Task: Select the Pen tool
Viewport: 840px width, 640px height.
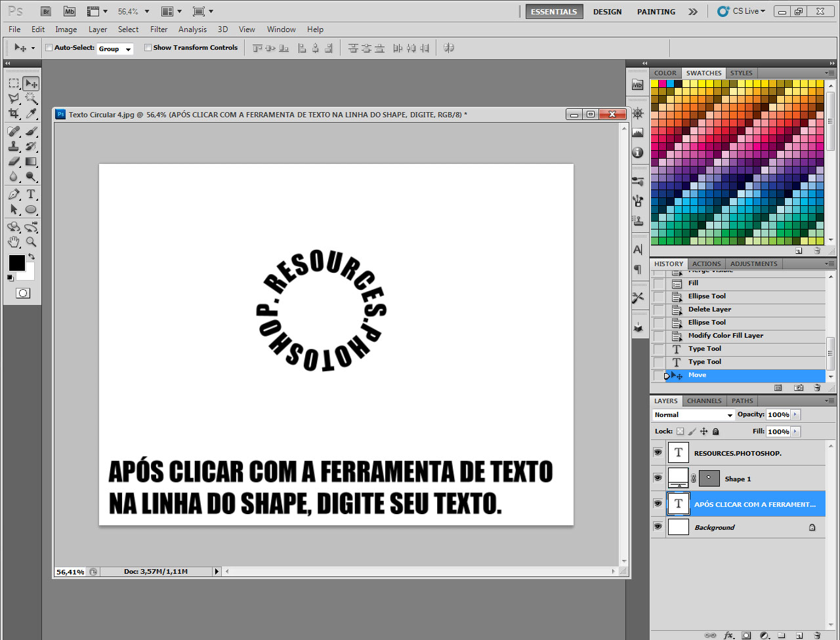Action: tap(14, 194)
